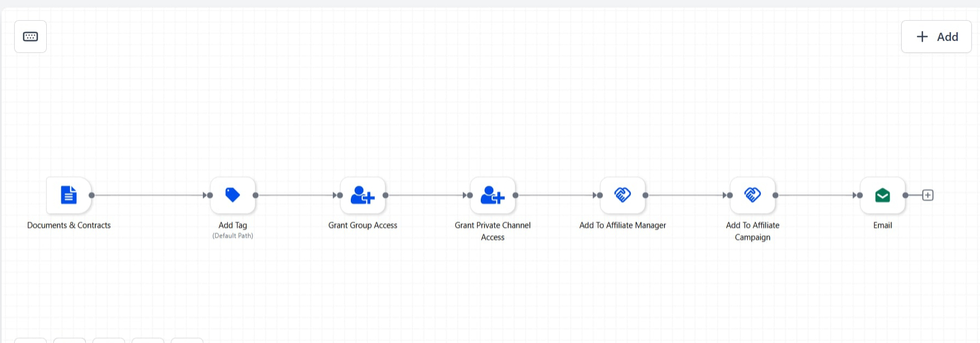980x343 pixels.
Task: Click the input connector of Grant Group Access
Action: pyautogui.click(x=340, y=195)
